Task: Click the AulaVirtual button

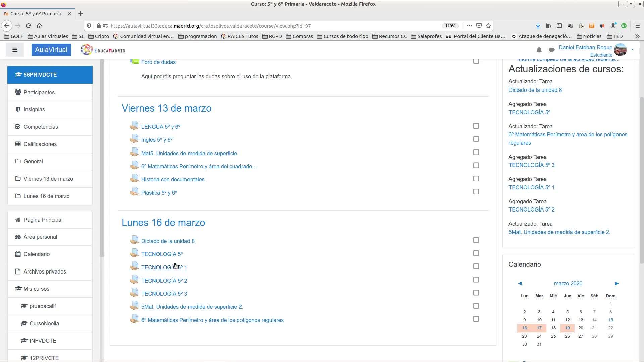Action: [51, 50]
